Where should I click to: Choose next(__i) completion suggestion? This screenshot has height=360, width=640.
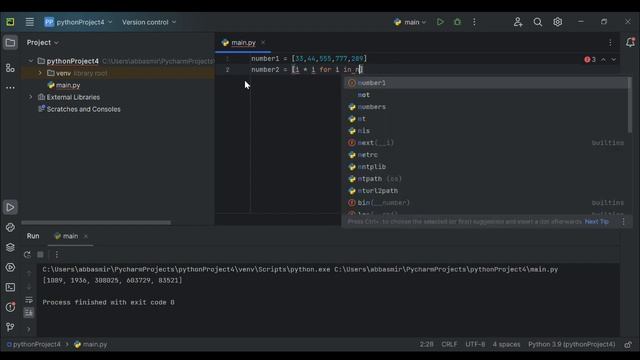486,143
